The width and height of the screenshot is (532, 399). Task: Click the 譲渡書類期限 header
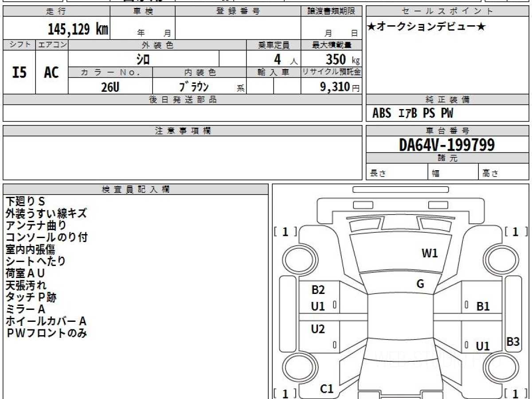tap(332, 12)
